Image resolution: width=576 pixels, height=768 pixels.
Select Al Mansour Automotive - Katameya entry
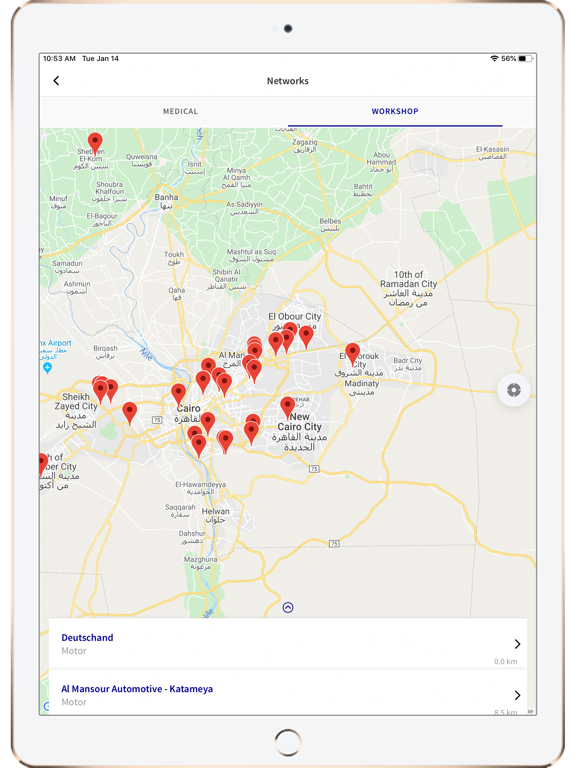(288, 694)
